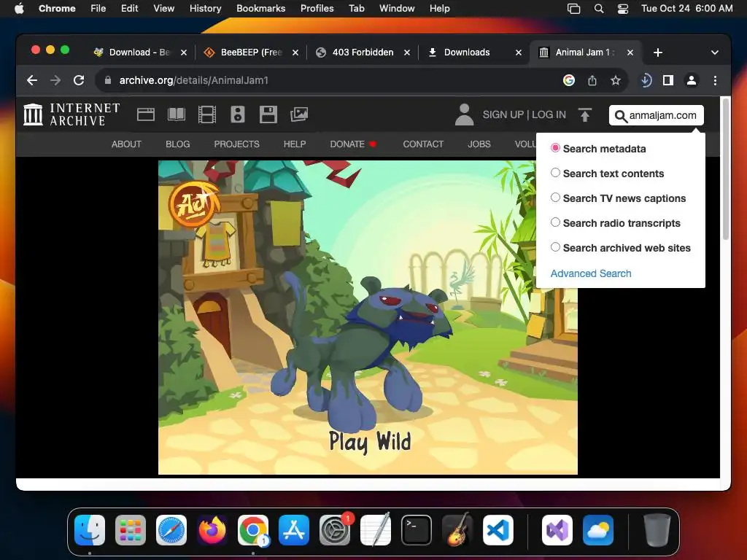Click Advanced Search link
This screenshot has height=560, width=747.
pos(591,273)
